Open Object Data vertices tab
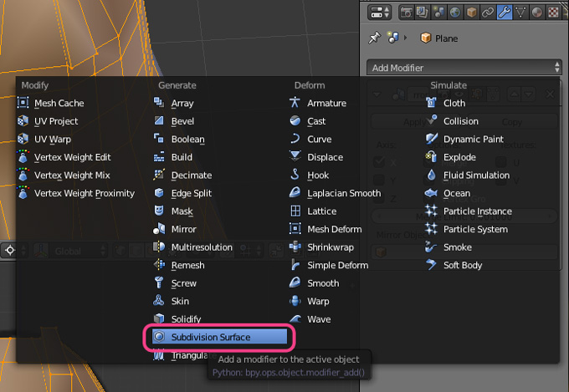 [x=520, y=13]
